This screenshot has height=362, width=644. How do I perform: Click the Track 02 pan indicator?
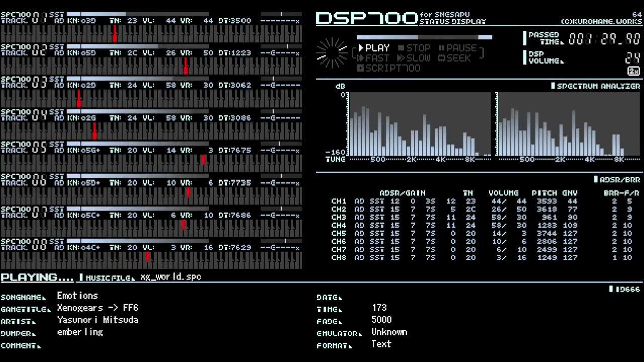(281, 46)
